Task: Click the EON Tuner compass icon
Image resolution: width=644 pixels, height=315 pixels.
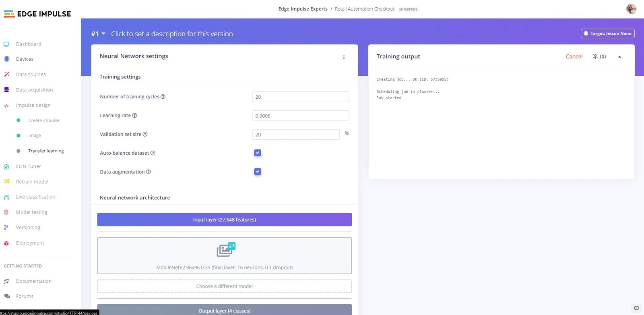Action: 6,167
